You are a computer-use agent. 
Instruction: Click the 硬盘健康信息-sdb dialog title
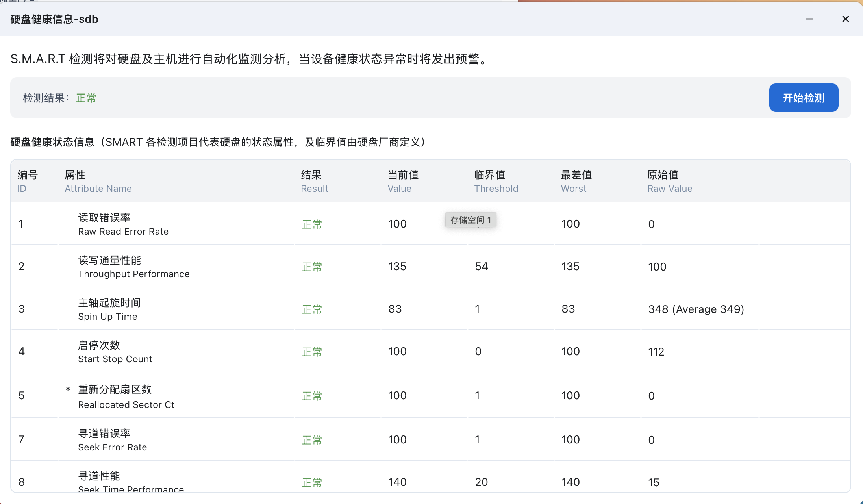pyautogui.click(x=54, y=19)
